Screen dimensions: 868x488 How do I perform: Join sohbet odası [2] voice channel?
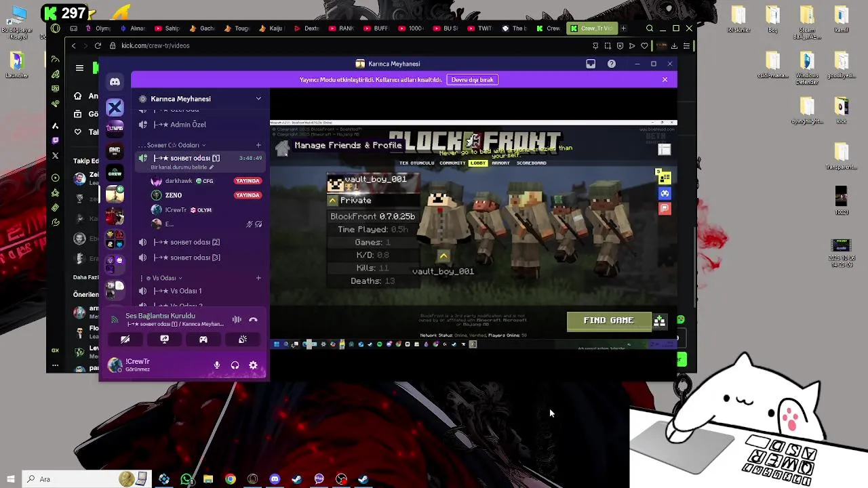tap(200, 242)
